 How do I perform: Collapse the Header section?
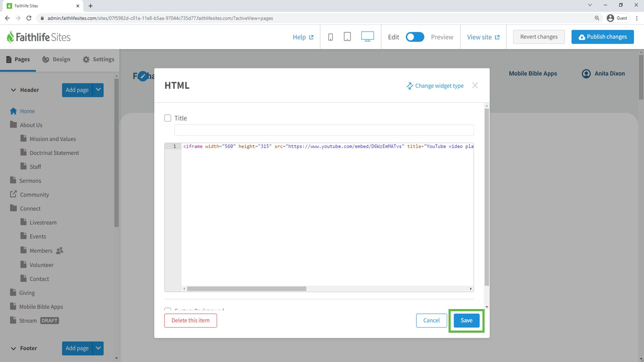point(13,90)
